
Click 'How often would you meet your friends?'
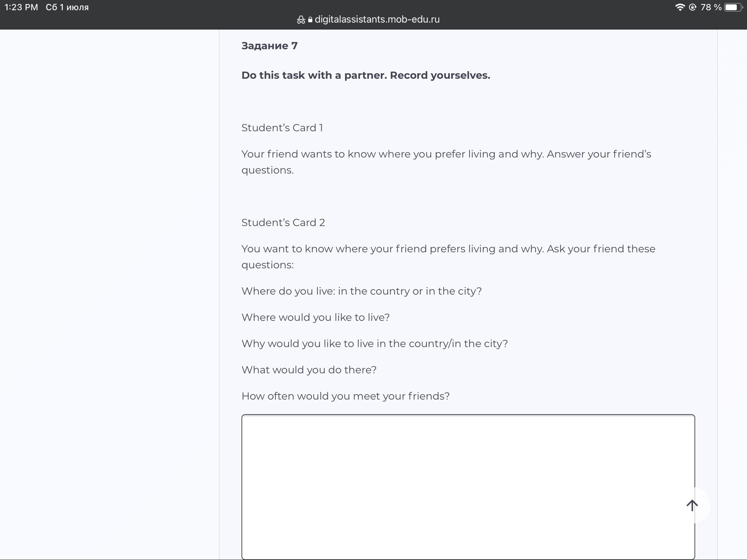click(x=345, y=396)
